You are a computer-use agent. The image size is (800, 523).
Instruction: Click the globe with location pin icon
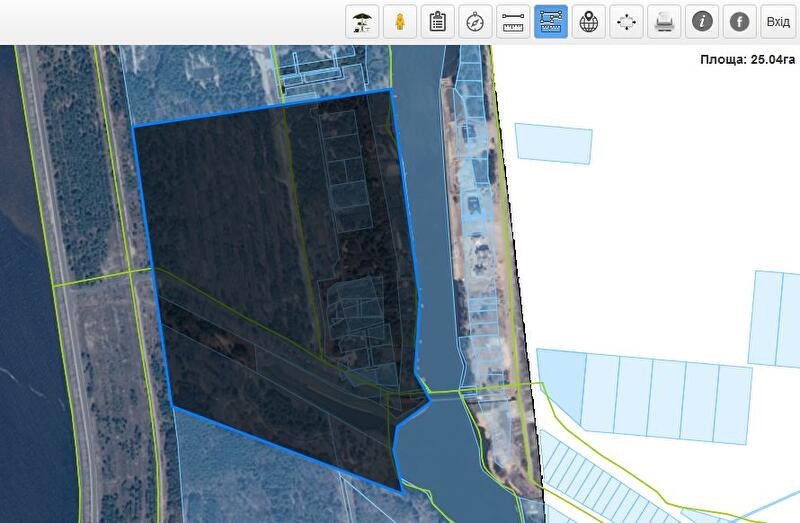tap(589, 21)
